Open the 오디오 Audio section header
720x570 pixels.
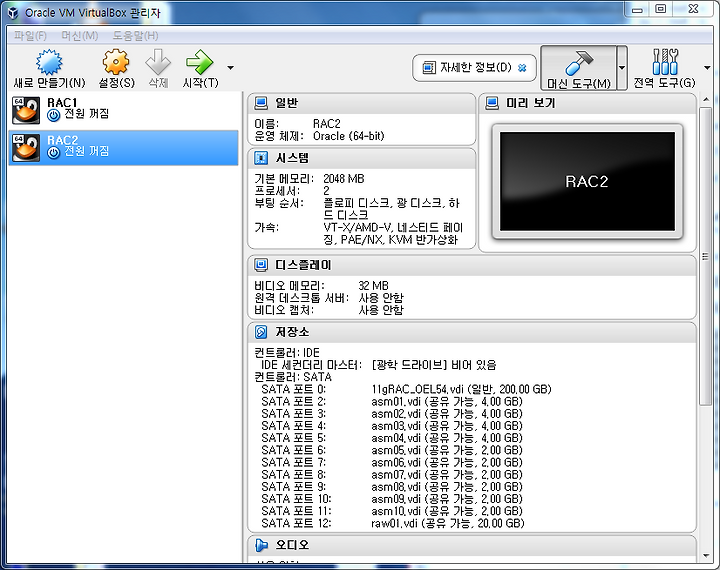(472, 545)
